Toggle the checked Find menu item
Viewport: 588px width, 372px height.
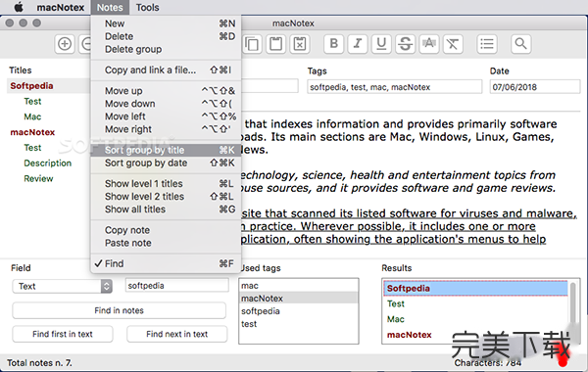(x=166, y=263)
